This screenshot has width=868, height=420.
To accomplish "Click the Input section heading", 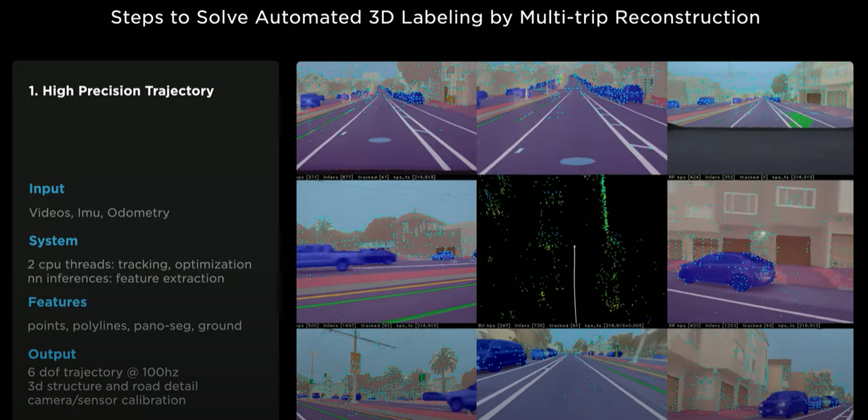I will [46, 189].
